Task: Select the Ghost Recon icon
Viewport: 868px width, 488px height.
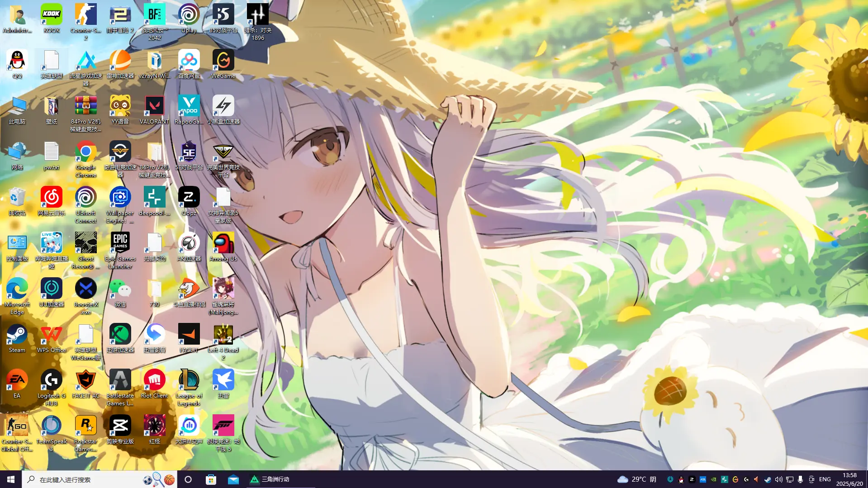Action: click(x=86, y=251)
